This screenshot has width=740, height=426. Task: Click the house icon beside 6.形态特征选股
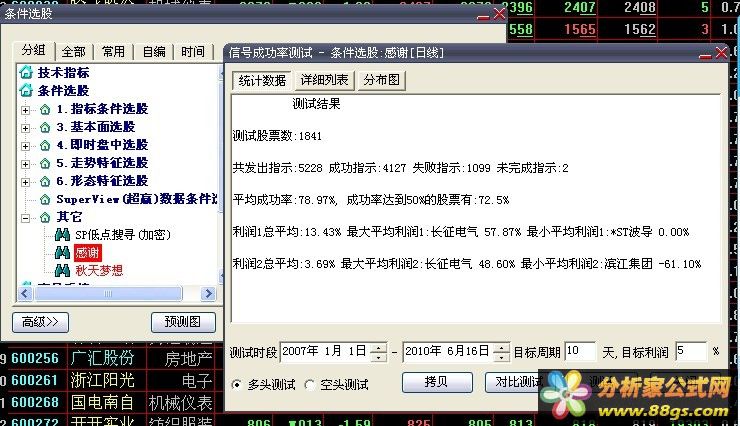[45, 181]
